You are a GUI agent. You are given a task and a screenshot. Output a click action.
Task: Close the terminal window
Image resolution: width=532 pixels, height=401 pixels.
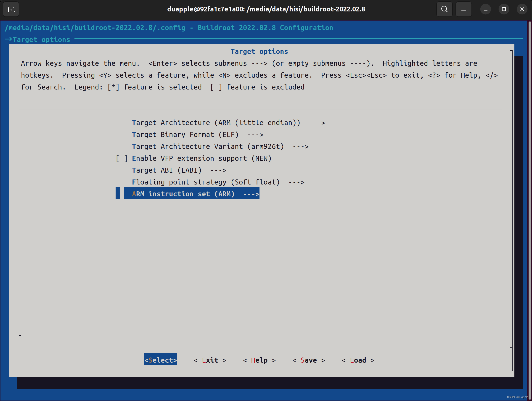(522, 9)
